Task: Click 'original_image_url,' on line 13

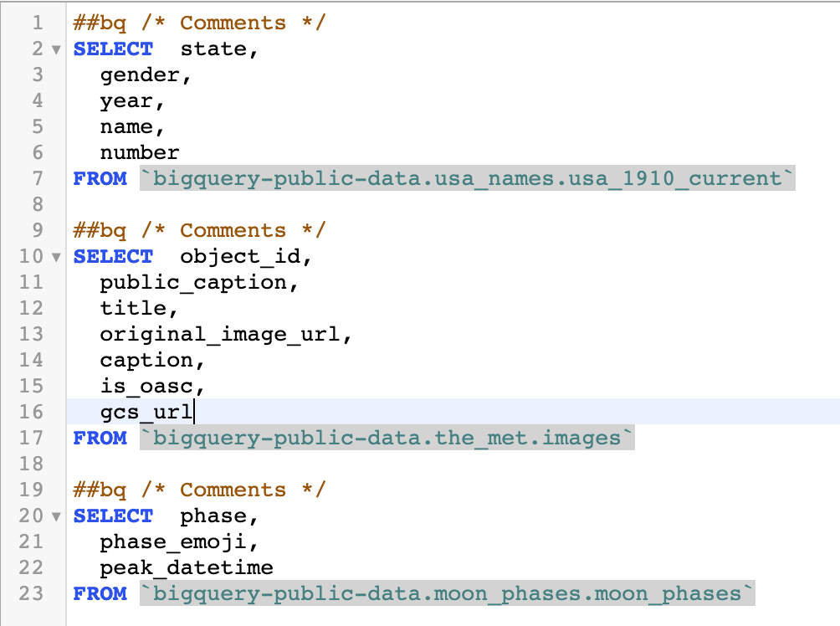Action: (226, 335)
